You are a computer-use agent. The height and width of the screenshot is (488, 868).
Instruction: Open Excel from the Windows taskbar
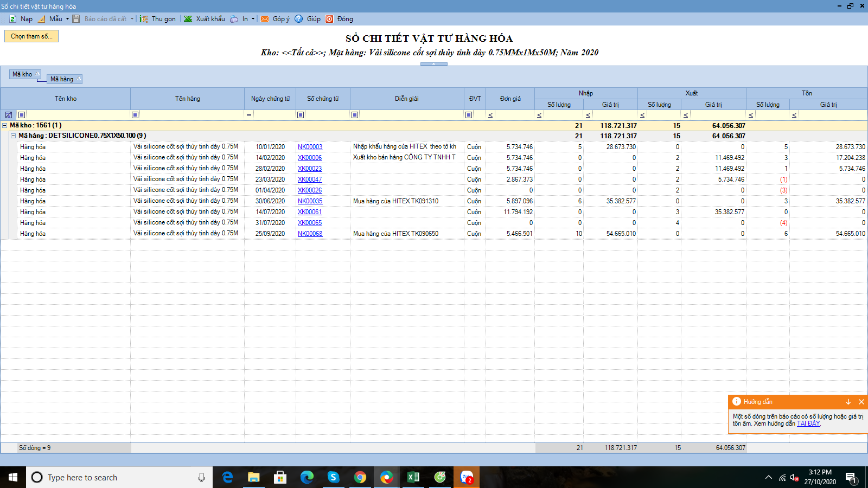[413, 477]
